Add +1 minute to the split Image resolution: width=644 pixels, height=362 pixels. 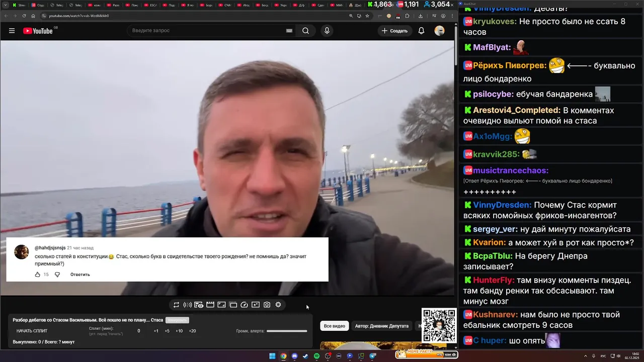tap(156, 331)
